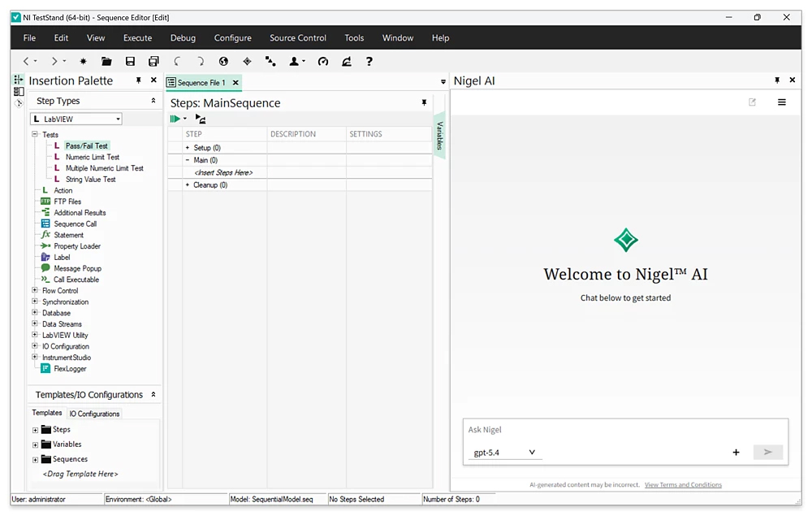Expand the Cleanup (0) step group

[188, 185]
